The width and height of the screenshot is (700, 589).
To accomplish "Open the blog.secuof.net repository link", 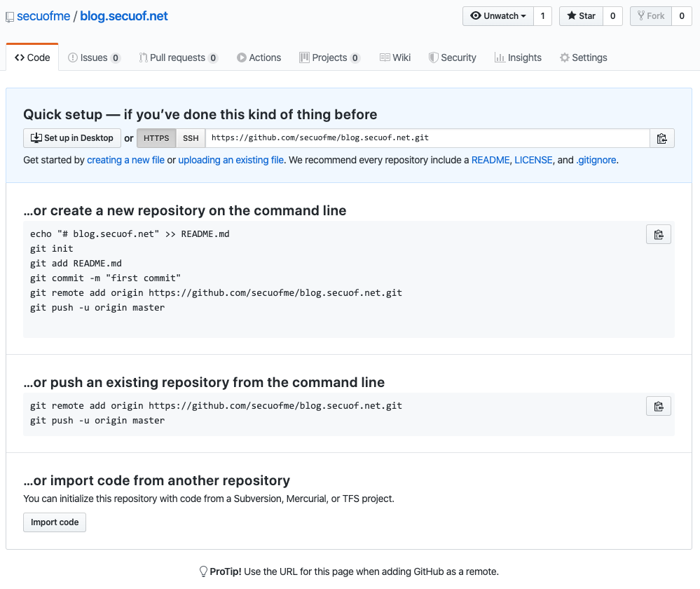I will [124, 16].
